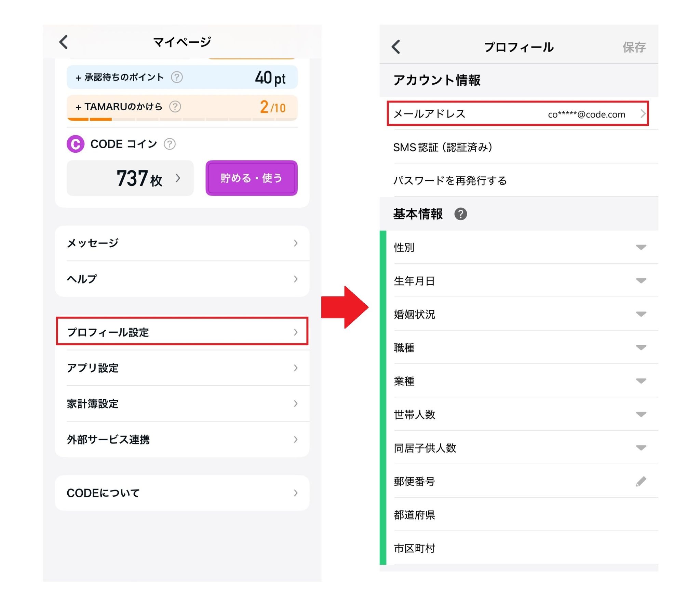The image size is (700, 606).
Task: Tap the back arrow on プロフィール screen
Action: pyautogui.click(x=396, y=47)
